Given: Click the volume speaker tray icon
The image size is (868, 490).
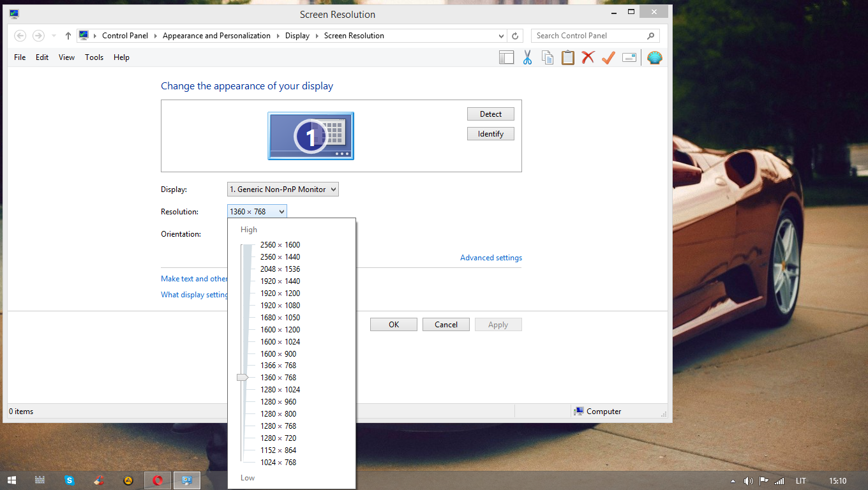Looking at the screenshot, I should point(748,481).
